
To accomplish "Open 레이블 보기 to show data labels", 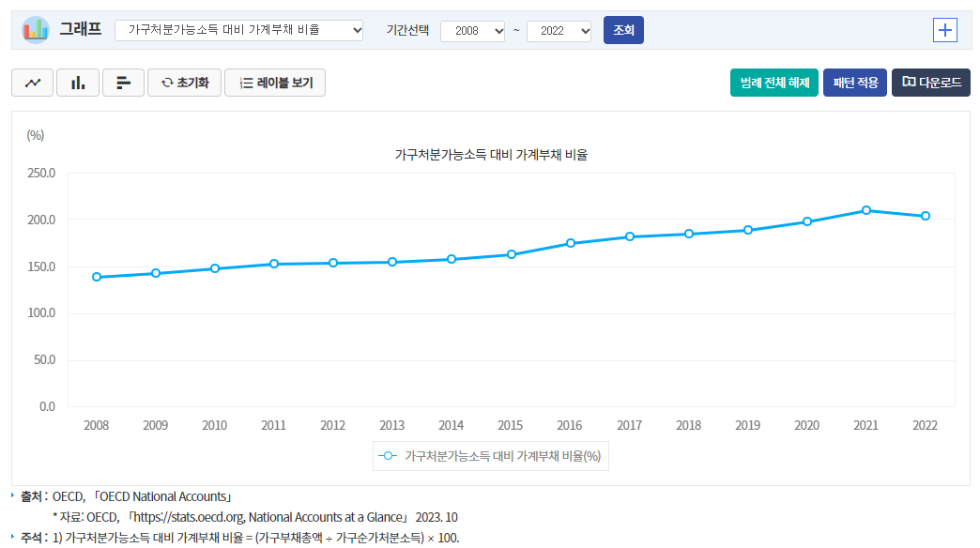I will [275, 83].
